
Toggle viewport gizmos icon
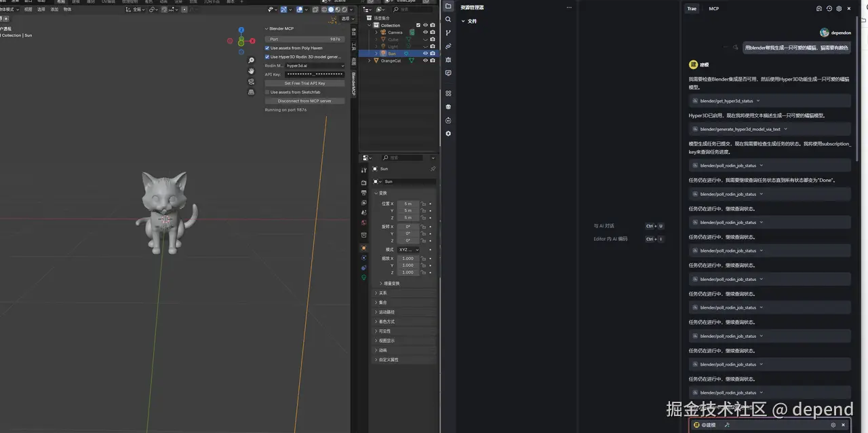(x=283, y=10)
